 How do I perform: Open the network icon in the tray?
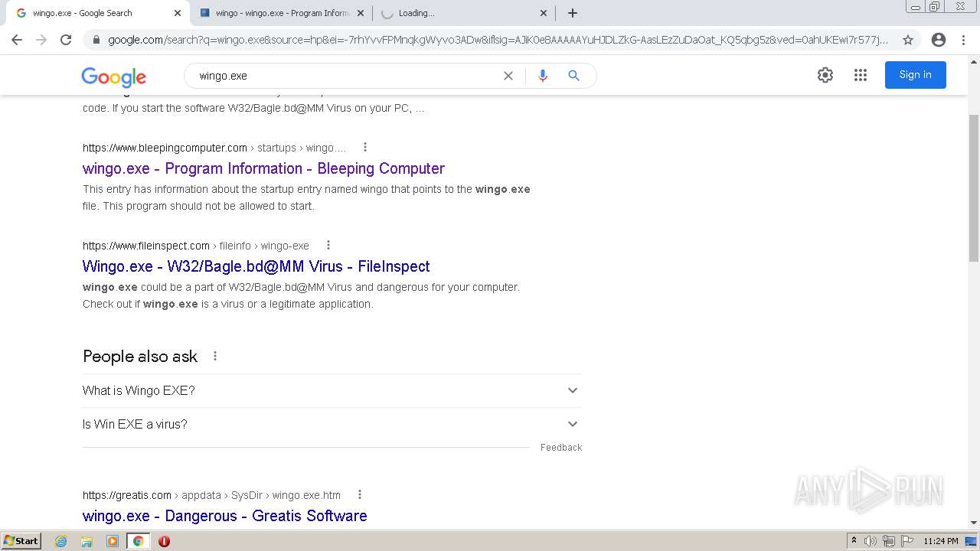pos(889,541)
